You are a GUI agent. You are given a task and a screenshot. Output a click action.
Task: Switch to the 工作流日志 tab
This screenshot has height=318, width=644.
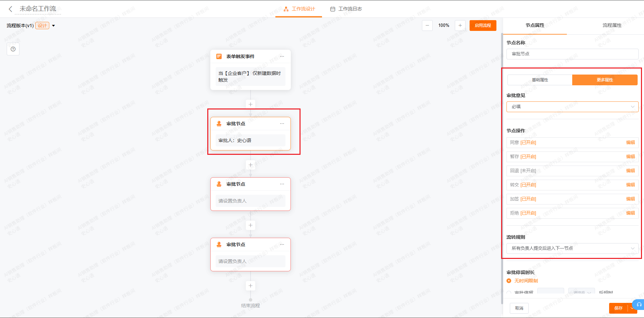pyautogui.click(x=346, y=9)
